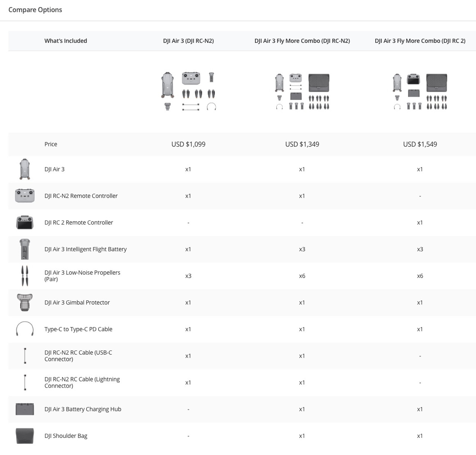This screenshot has height=455, width=476.
Task: Click the DJI Shoulder Bag label
Action: pos(66,436)
